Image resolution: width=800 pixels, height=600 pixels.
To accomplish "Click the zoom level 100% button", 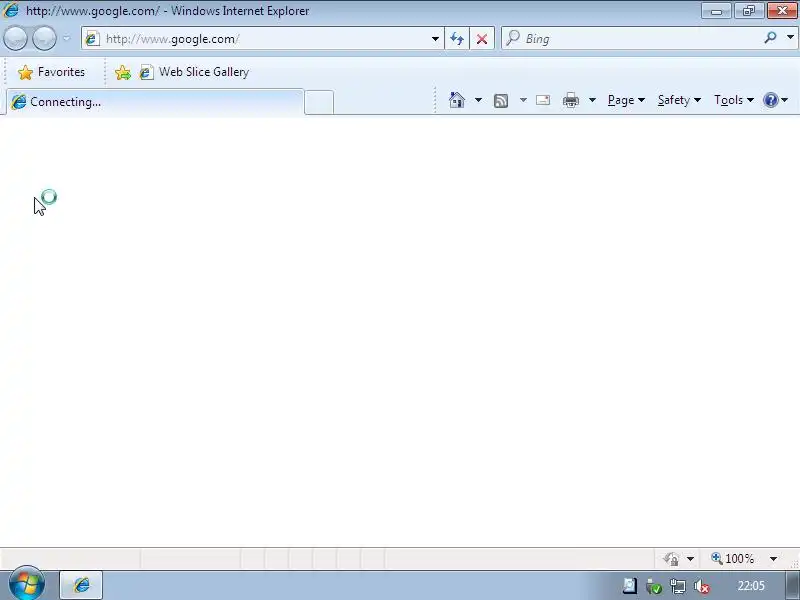I will [733, 559].
